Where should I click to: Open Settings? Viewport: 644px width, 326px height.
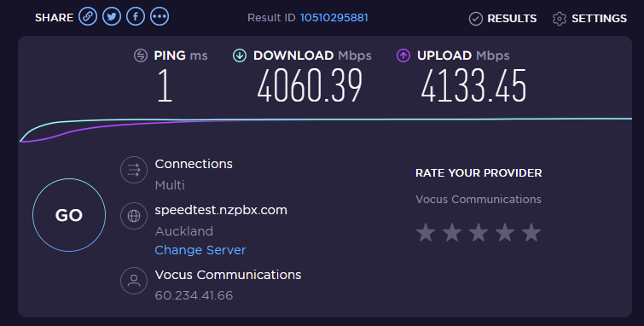coord(589,19)
